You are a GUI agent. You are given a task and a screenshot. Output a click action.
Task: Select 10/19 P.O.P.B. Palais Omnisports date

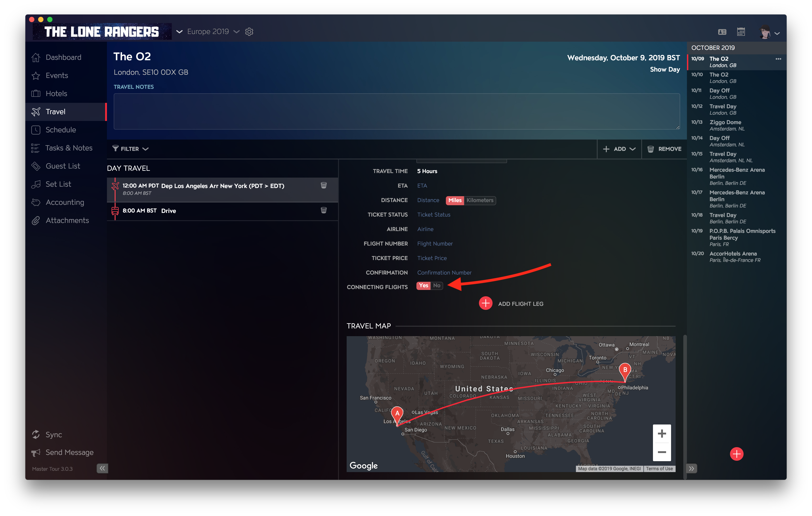coord(737,237)
